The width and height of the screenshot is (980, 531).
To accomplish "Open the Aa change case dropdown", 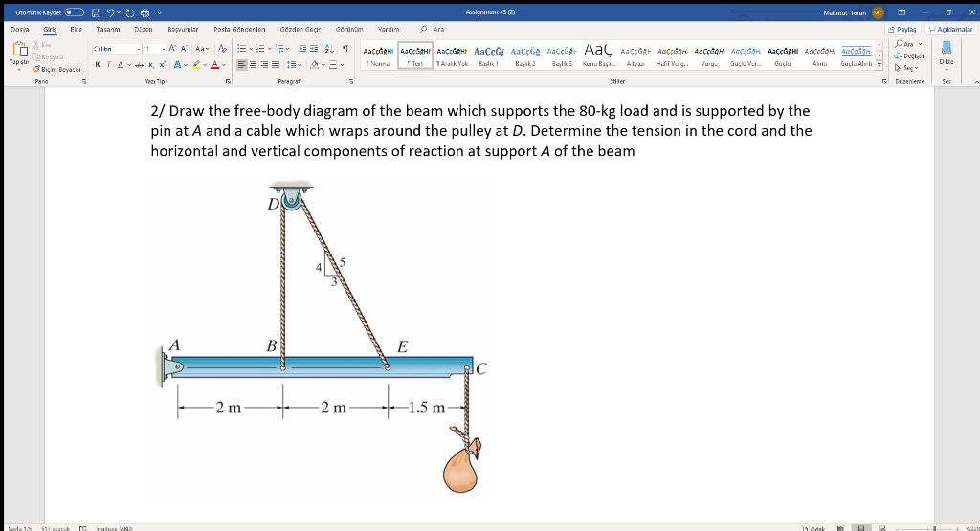I will coord(203,49).
